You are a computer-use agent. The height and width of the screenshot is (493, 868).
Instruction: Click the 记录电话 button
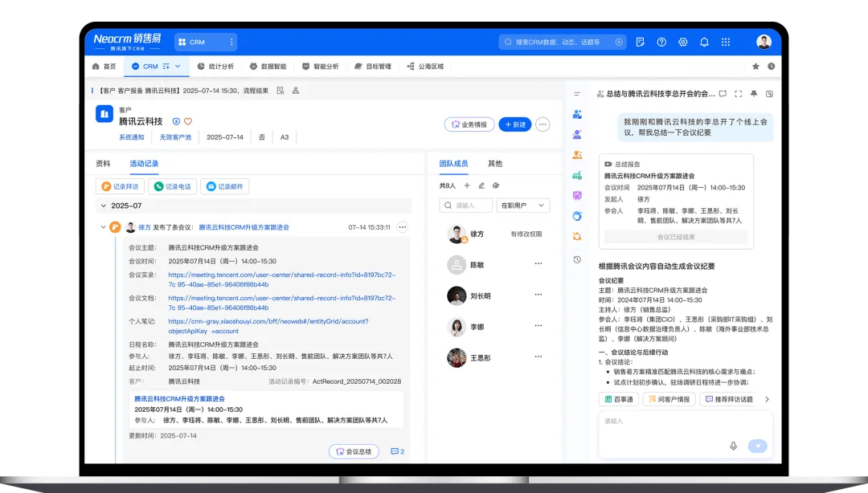click(172, 186)
